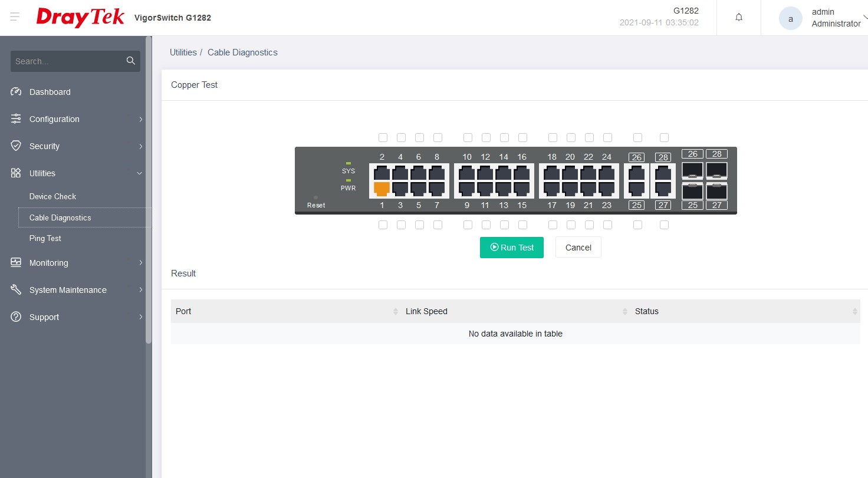868x478 pixels.
Task: Open Ping Test in sidebar
Action: (45, 239)
